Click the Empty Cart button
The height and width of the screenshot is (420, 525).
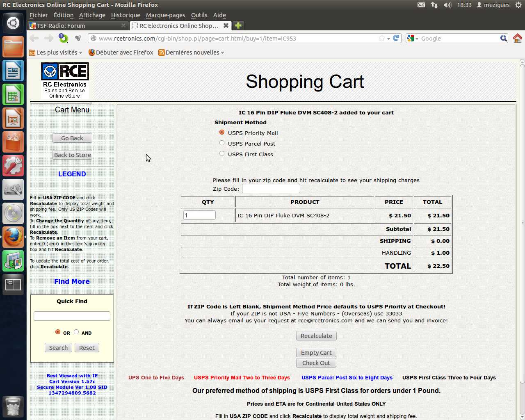(316, 353)
